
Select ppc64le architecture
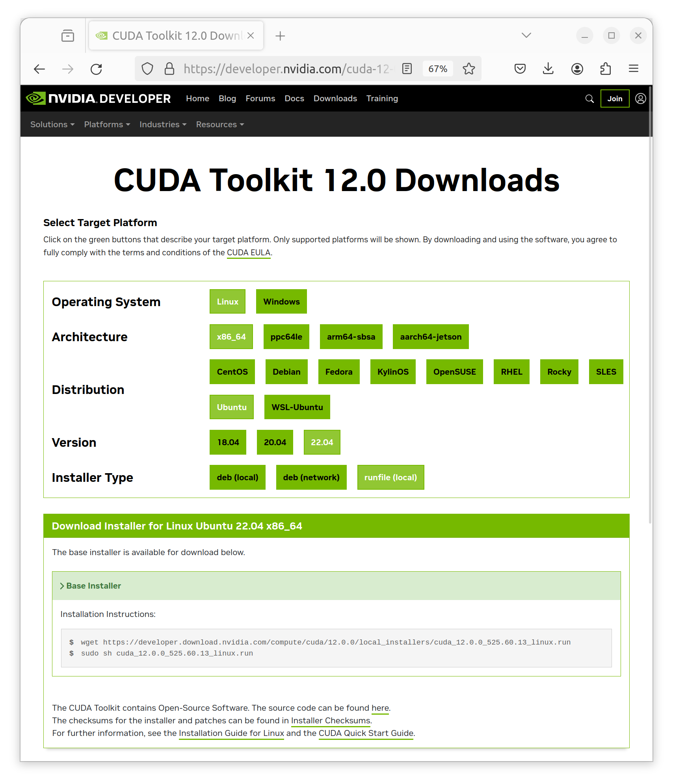click(x=286, y=337)
